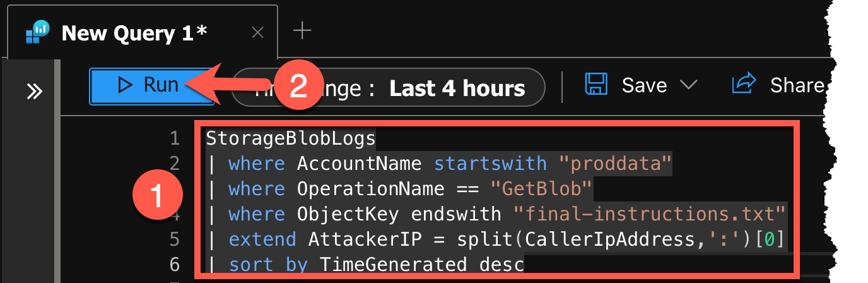Click the Share arrow icon
This screenshot has height=283, width=868.
click(744, 85)
